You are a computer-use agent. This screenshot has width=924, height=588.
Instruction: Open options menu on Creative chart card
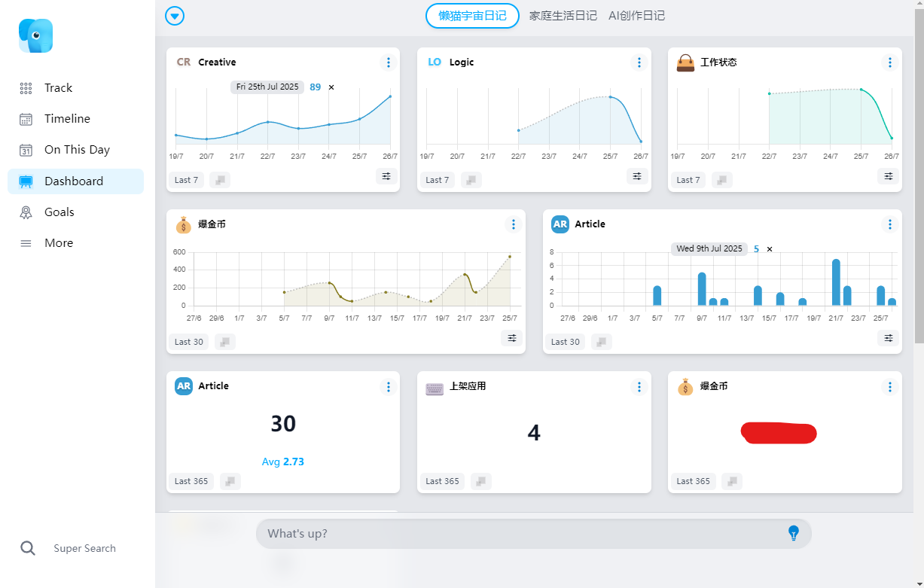[x=388, y=62]
